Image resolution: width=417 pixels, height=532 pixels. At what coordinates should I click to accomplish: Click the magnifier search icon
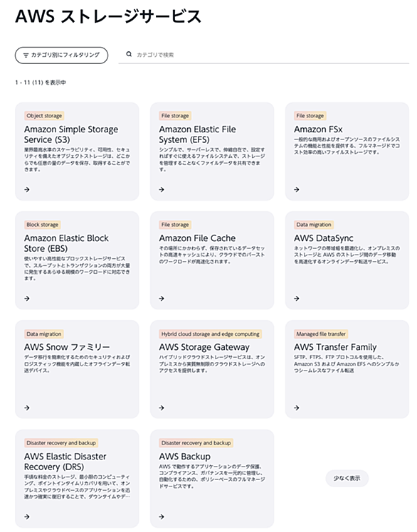click(129, 54)
